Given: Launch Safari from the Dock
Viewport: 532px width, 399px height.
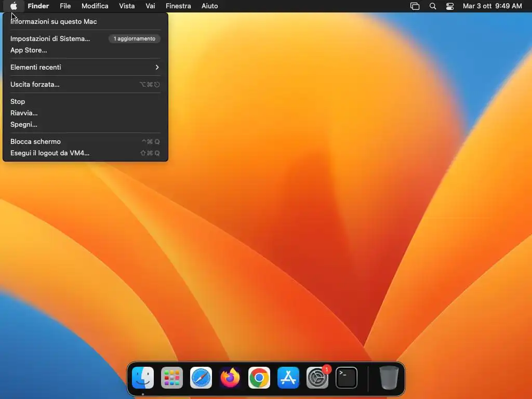Looking at the screenshot, I should [201, 378].
